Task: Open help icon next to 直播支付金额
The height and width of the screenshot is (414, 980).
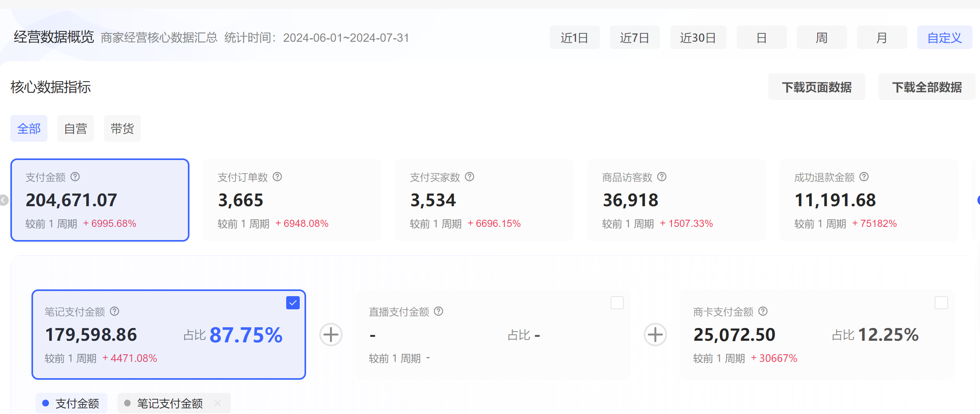Action: pos(439,311)
